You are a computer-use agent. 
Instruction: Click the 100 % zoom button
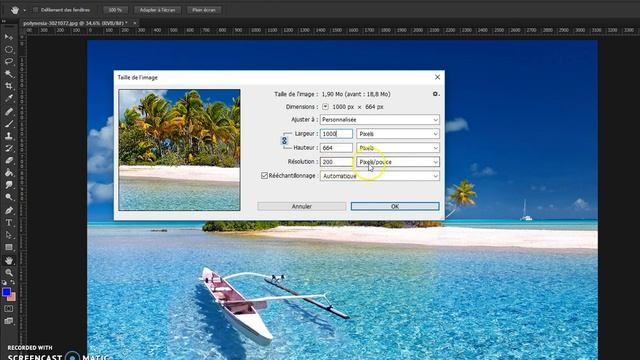coord(116,10)
